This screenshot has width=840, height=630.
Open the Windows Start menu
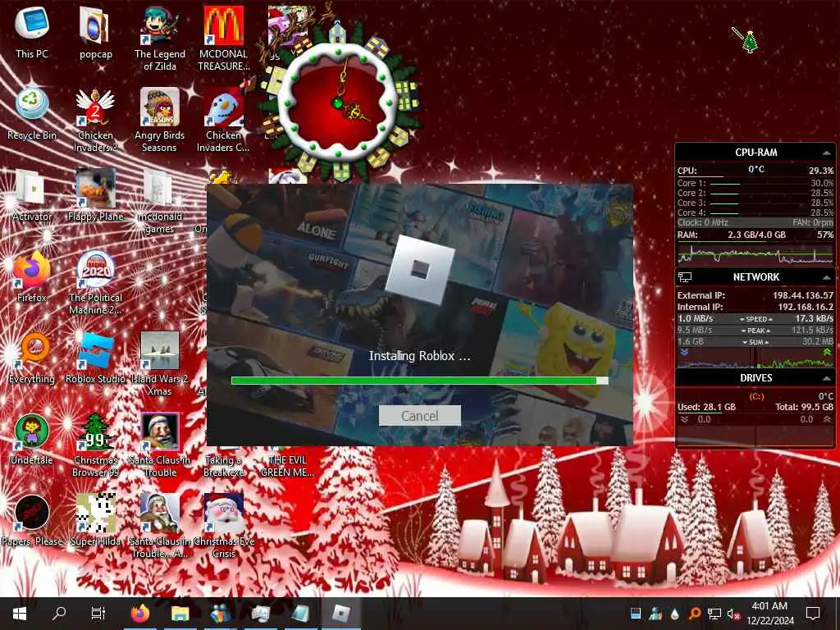(20, 614)
